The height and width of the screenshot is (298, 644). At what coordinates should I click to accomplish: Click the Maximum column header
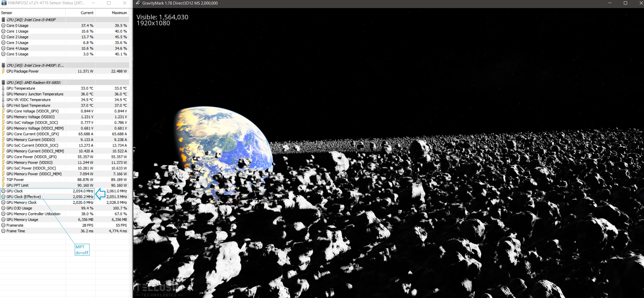coord(119,13)
